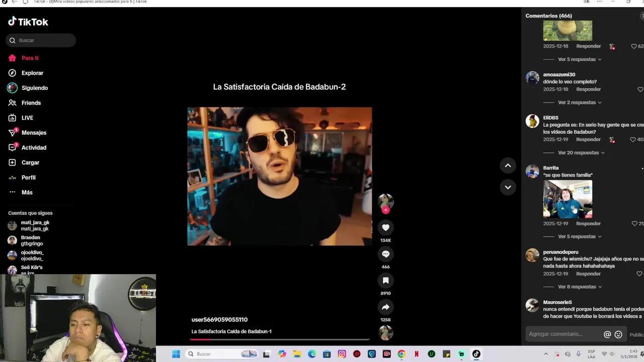Share the video with arrow icon
The width and height of the screenshot is (644, 362).
pyautogui.click(x=385, y=307)
